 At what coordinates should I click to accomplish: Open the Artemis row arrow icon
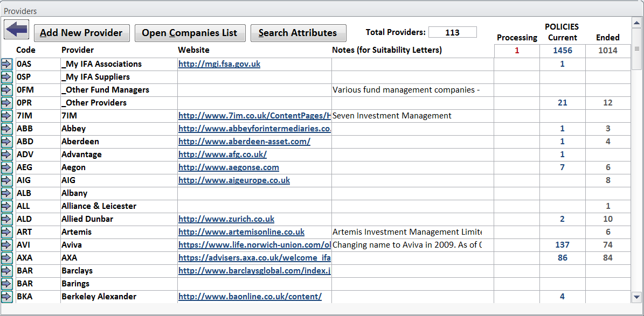click(8, 232)
